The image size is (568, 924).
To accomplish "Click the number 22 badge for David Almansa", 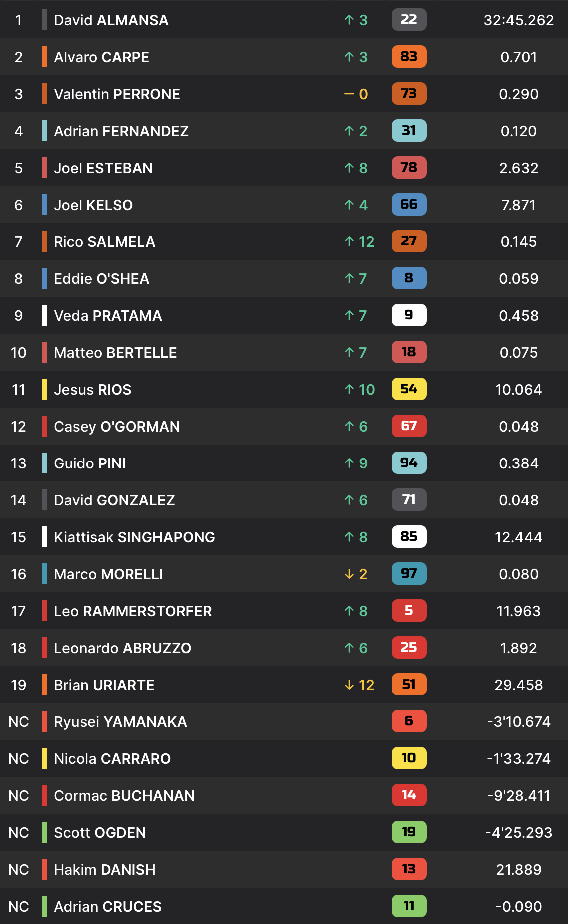I will [x=409, y=20].
